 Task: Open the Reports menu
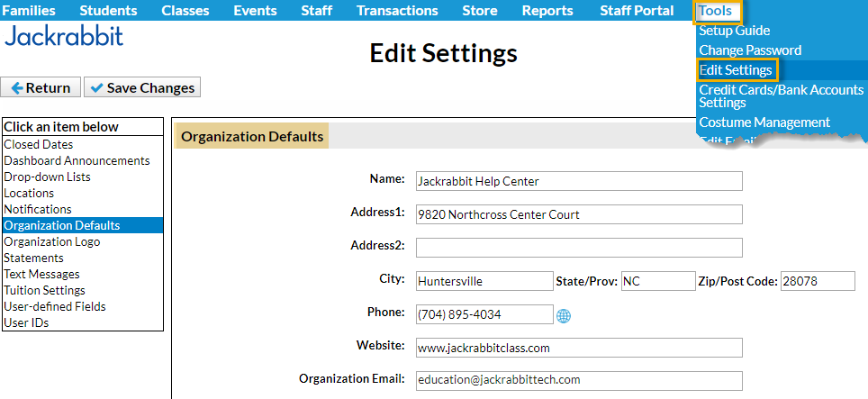(547, 11)
